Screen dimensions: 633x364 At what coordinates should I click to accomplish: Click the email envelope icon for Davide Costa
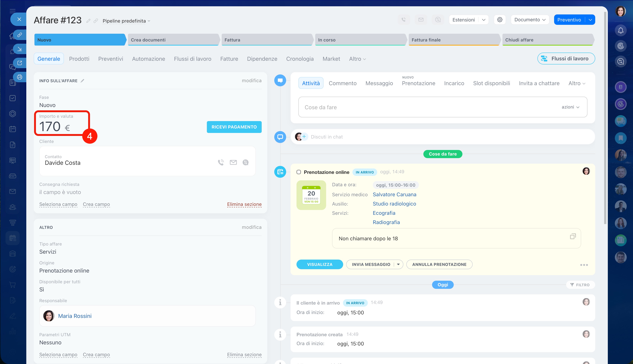coord(233,163)
